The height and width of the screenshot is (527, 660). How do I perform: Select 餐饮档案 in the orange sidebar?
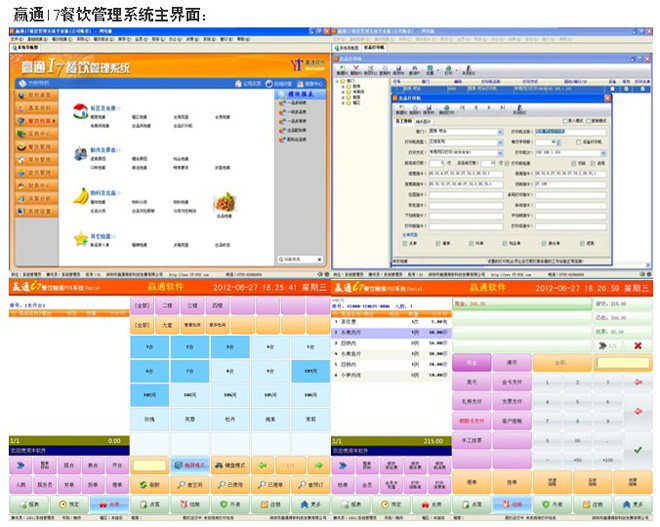point(37,121)
